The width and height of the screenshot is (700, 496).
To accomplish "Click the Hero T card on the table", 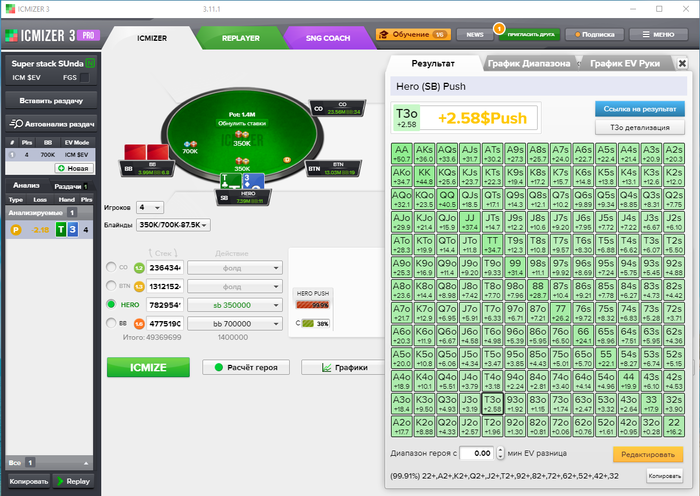I will tap(230, 181).
